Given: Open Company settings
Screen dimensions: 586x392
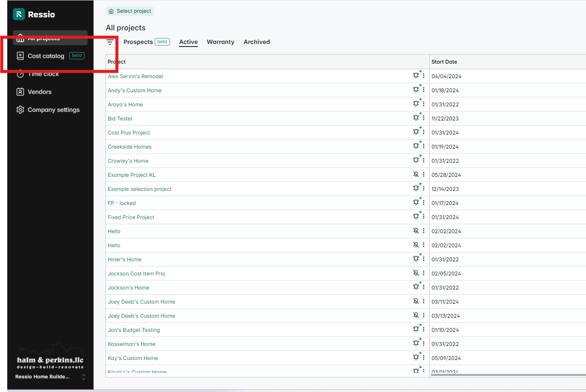Looking at the screenshot, I should [x=53, y=110].
